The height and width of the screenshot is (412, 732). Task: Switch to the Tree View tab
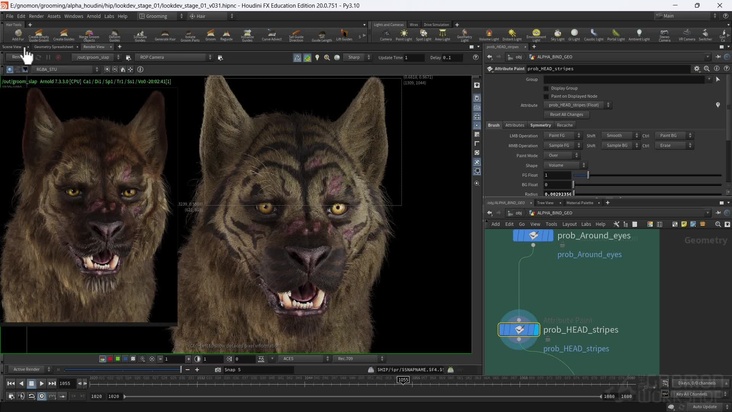coord(545,203)
